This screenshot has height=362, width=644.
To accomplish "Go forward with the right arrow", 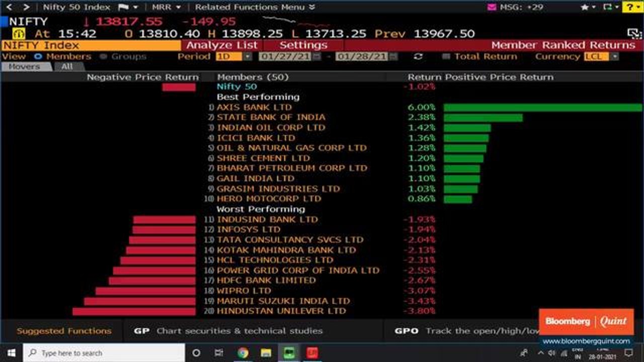I will [26, 7].
